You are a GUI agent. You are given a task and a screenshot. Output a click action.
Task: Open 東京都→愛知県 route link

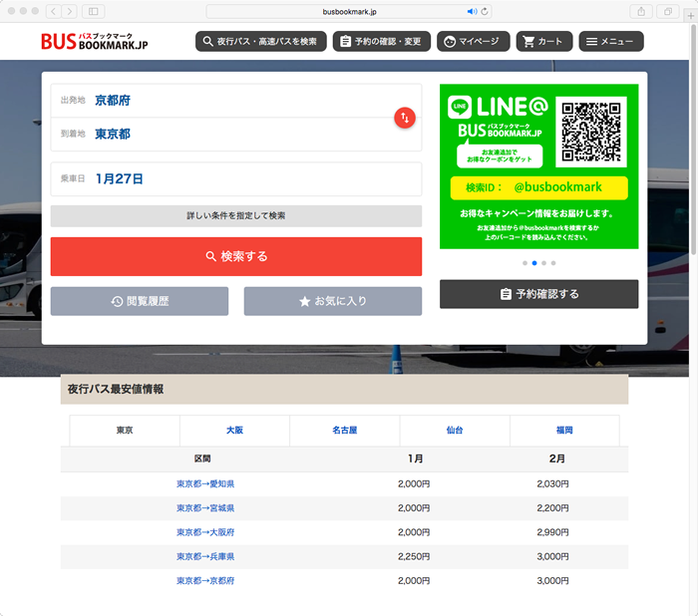pos(205,483)
